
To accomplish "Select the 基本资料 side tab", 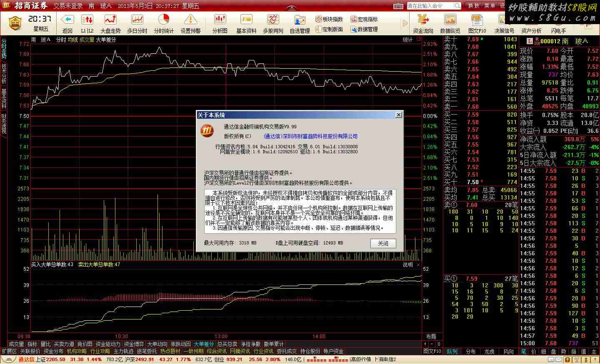I will 4,98.
